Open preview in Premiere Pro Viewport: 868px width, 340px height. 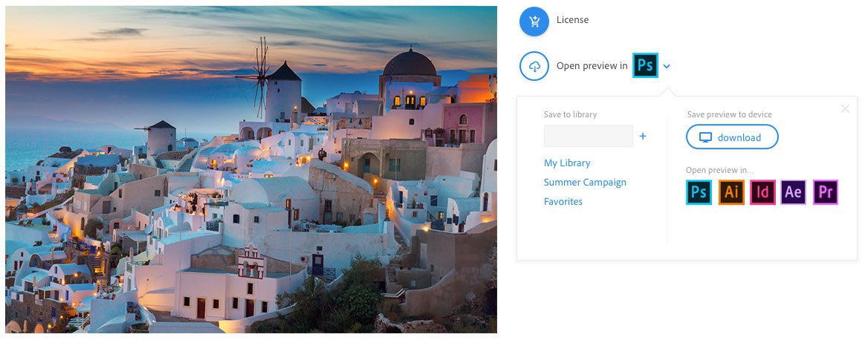(x=825, y=192)
